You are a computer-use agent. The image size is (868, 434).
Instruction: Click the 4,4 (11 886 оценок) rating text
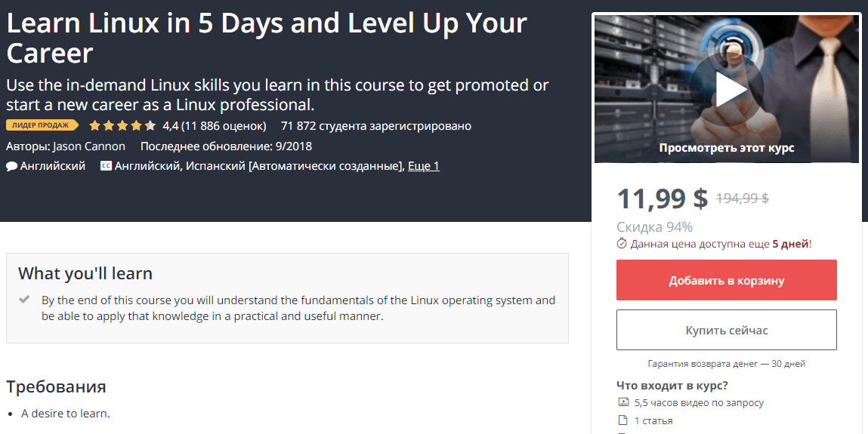point(215,126)
